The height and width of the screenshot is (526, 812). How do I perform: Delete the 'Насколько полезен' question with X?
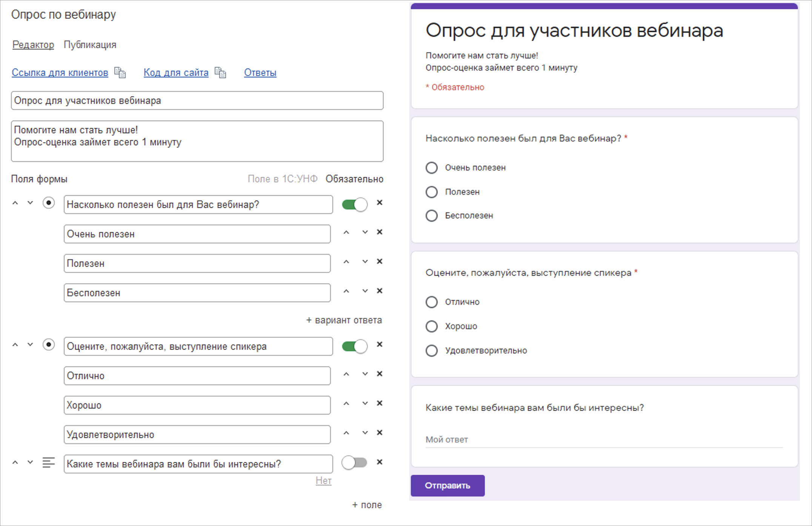point(380,203)
